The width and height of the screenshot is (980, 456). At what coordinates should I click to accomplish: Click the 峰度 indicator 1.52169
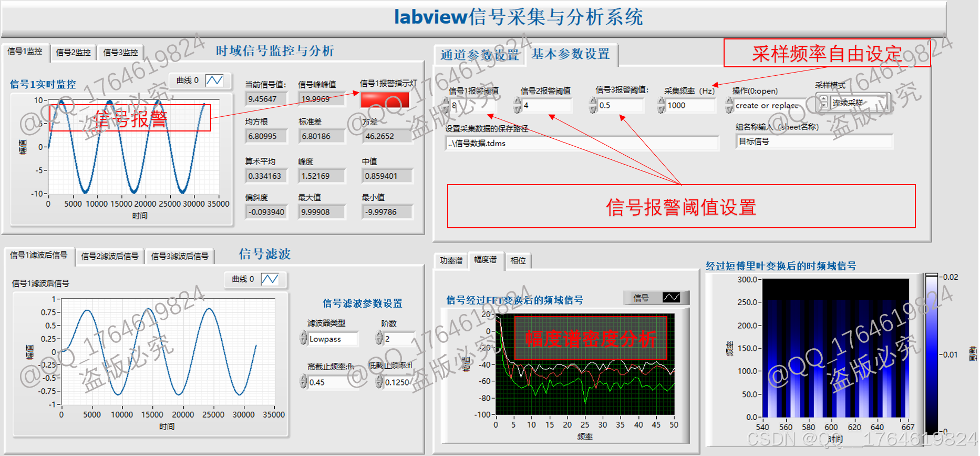(x=321, y=176)
